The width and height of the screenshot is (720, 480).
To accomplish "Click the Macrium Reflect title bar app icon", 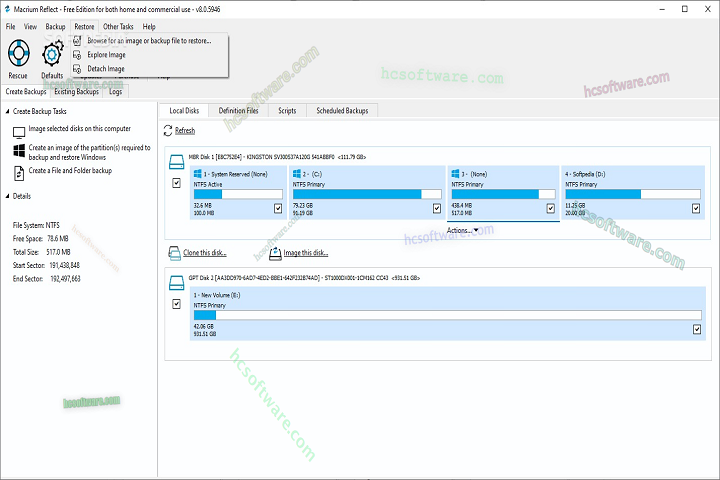I will pos(7,9).
